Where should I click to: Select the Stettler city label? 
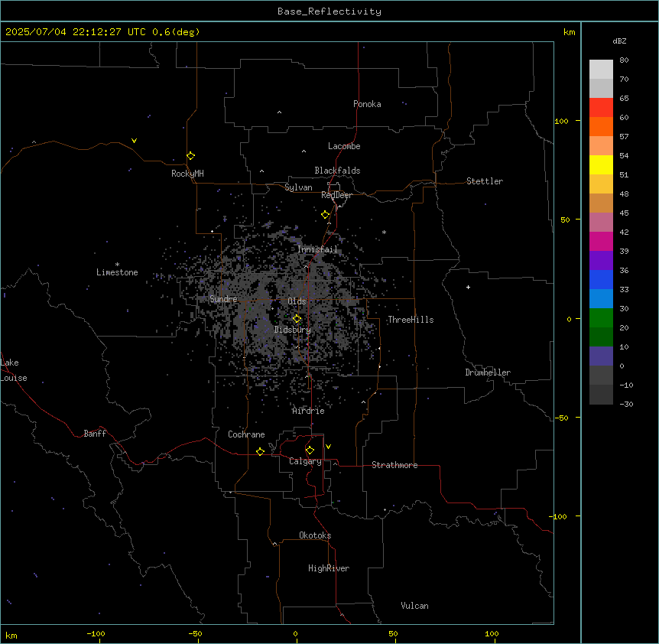point(485,181)
